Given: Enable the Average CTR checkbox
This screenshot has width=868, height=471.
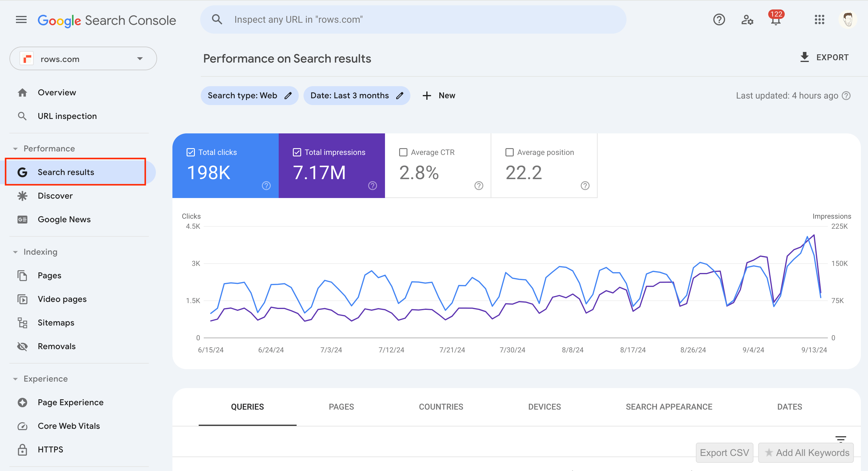Looking at the screenshot, I should 403,152.
